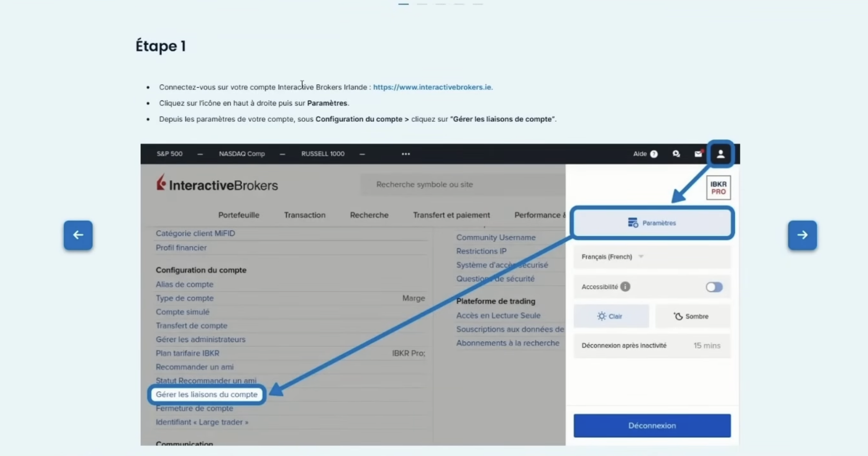This screenshot has height=456, width=868.
Task: Open Plan tarifaire IBKR
Action: click(188, 353)
